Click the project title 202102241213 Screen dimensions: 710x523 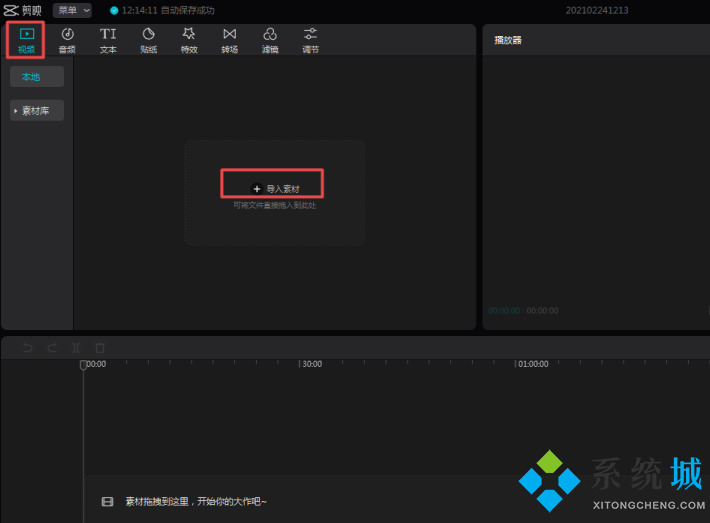595,10
